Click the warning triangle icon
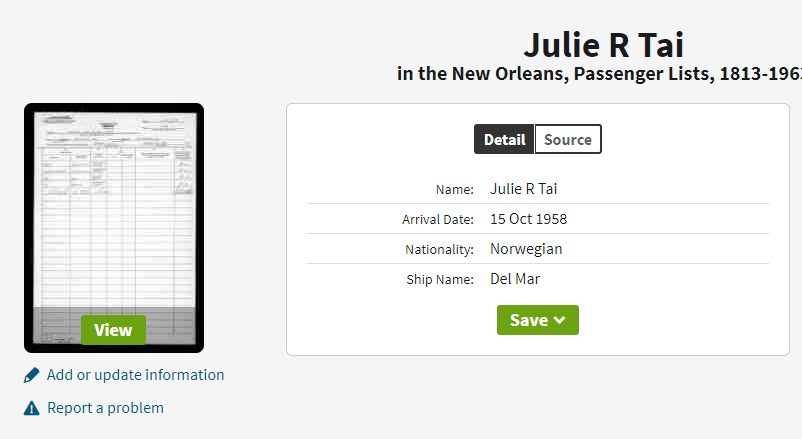Screen dimensions: 802x439 click(31, 408)
